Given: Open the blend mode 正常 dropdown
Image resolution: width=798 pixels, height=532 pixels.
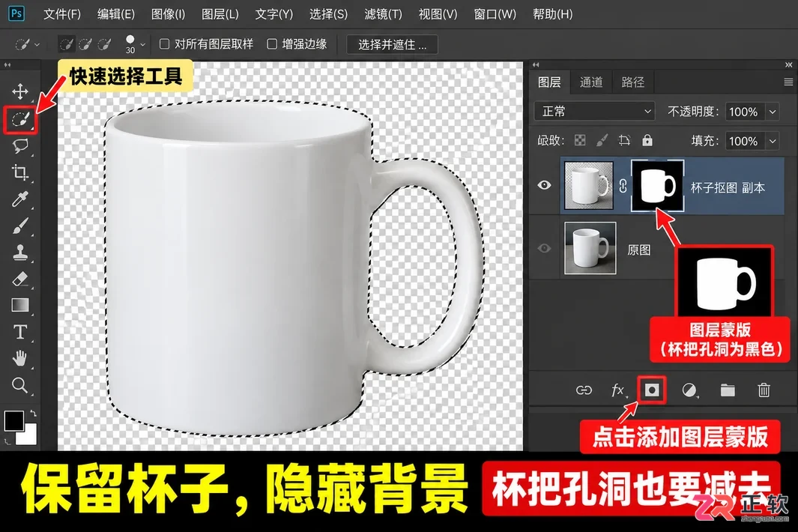Looking at the screenshot, I should pos(595,112).
